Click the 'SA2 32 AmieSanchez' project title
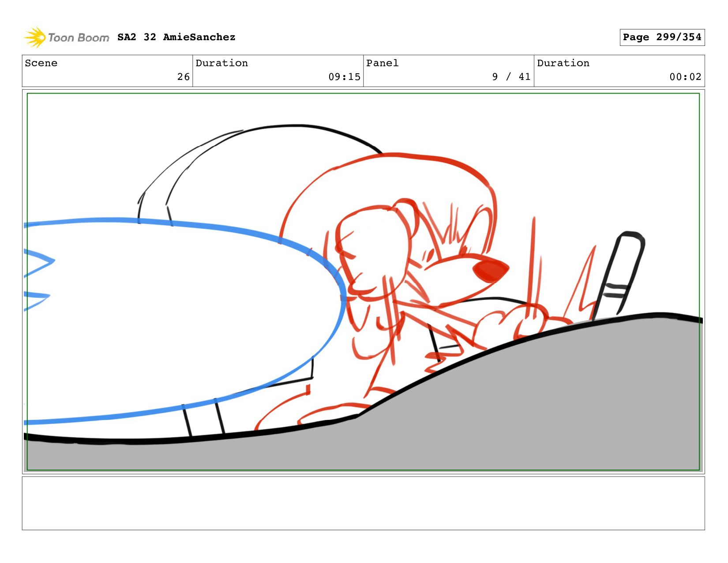Screen dimensions: 728x563 point(176,37)
